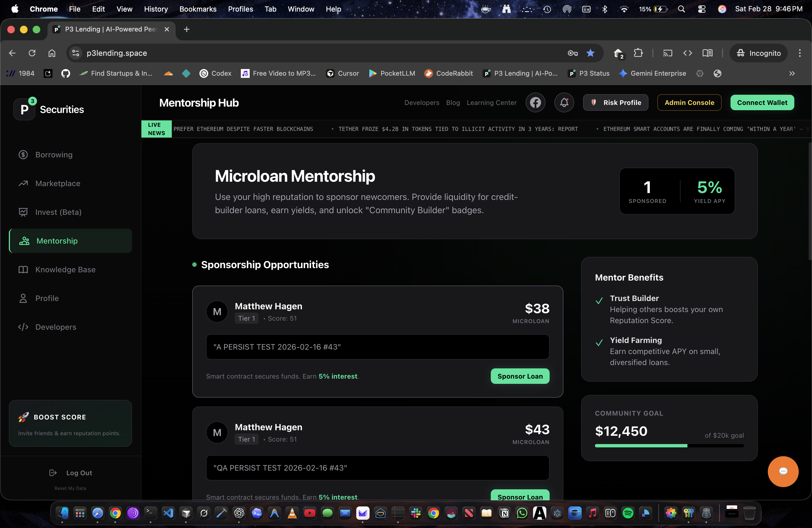
Task: Click the Connect Wallet button
Action: pos(762,102)
